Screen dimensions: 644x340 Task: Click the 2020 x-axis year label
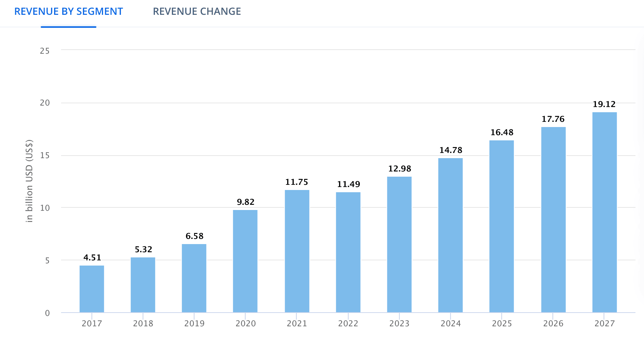pyautogui.click(x=246, y=324)
